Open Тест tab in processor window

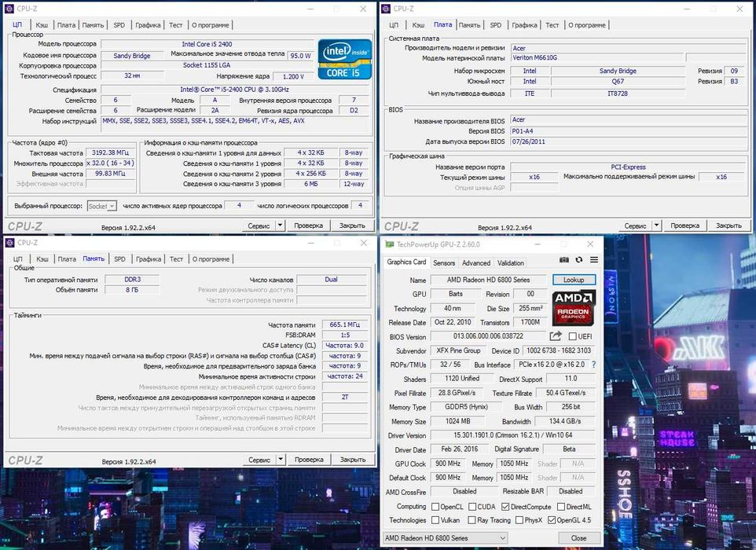175,25
